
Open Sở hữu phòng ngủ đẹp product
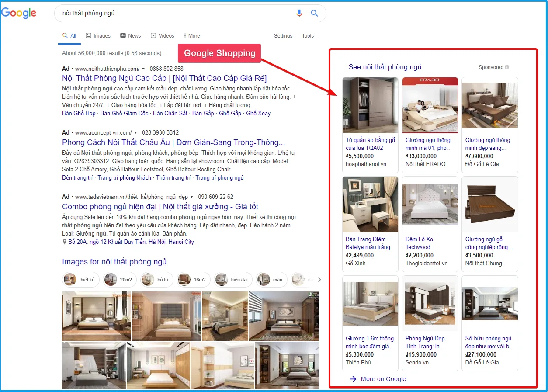(x=490, y=323)
